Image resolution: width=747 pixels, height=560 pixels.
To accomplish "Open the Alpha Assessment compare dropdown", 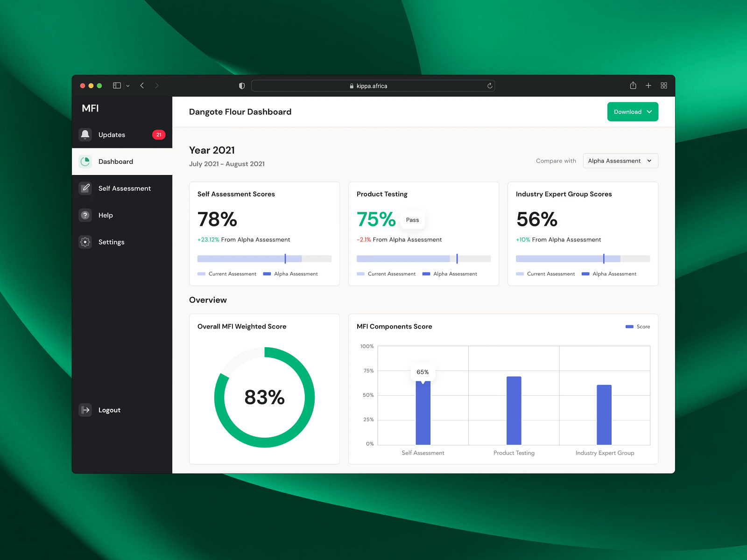I will (620, 161).
